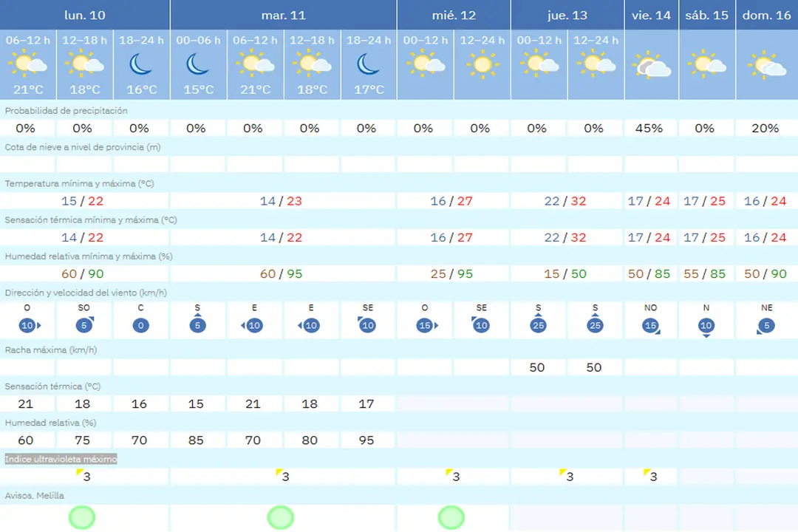Click the mar. 11 06–12 h sun-cloud icon
798x532 pixels.
(x=255, y=65)
